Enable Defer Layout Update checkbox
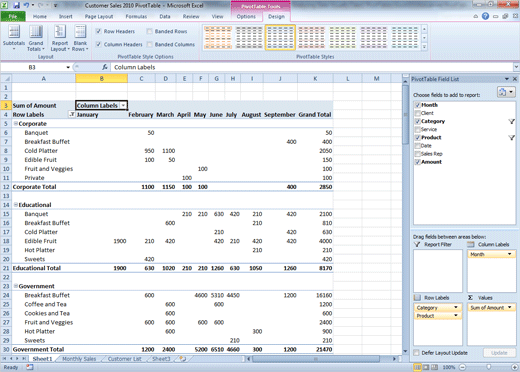Screen dimensions: 520x372 point(416,353)
